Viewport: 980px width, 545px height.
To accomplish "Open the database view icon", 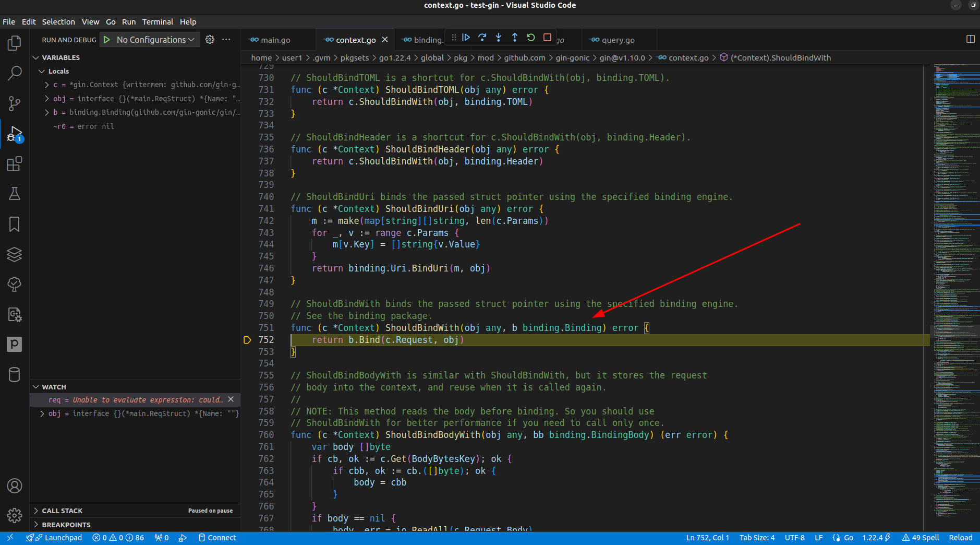I will click(15, 374).
